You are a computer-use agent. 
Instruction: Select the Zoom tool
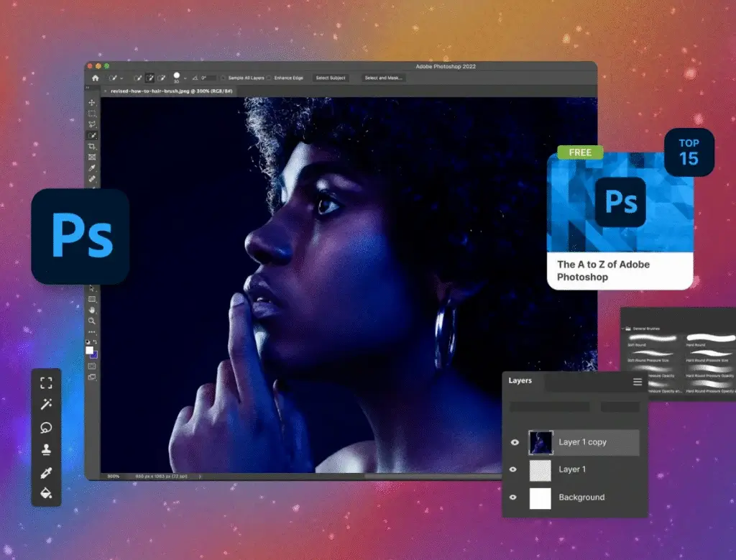pos(92,320)
